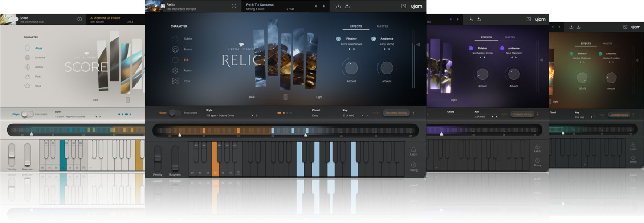Click the Latch lock icon in Relic

(413, 149)
